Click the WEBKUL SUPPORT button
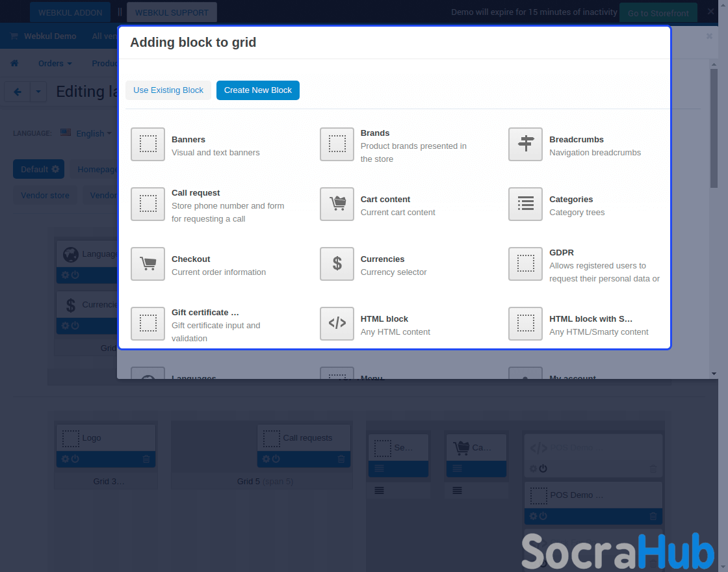This screenshot has width=728, height=572. tap(172, 12)
